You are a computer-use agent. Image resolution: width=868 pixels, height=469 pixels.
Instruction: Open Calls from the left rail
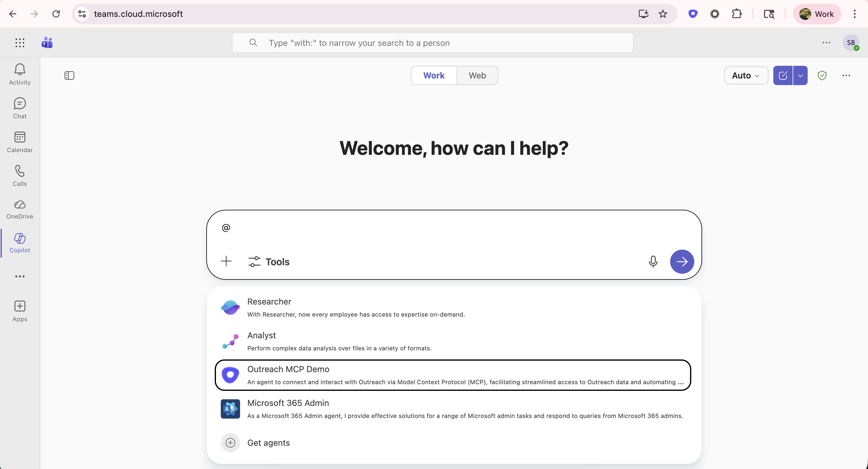coord(20,176)
